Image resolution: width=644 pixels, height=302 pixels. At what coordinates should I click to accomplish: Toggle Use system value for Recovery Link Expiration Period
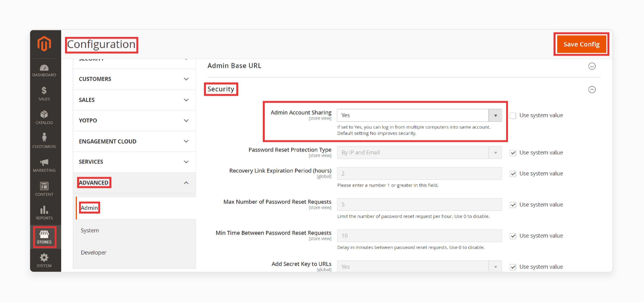[513, 174]
